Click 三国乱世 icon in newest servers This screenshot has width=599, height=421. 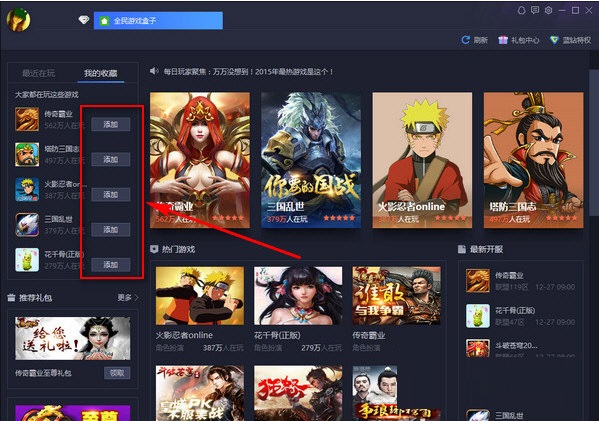point(478,415)
